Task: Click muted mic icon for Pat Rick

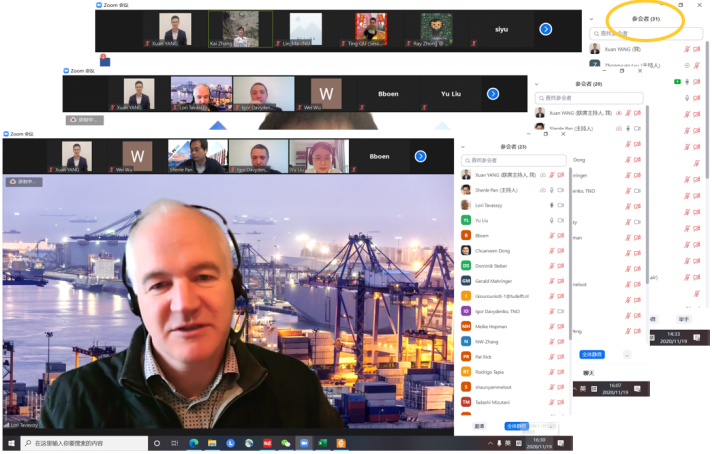Action: [x=552, y=357]
